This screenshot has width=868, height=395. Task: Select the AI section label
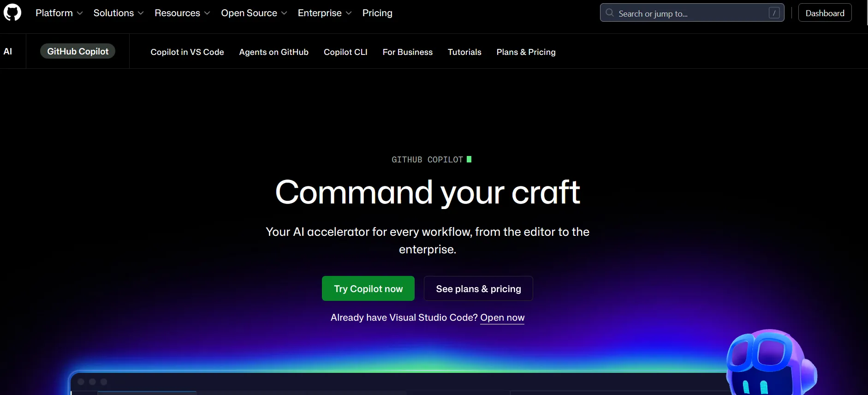[8, 51]
